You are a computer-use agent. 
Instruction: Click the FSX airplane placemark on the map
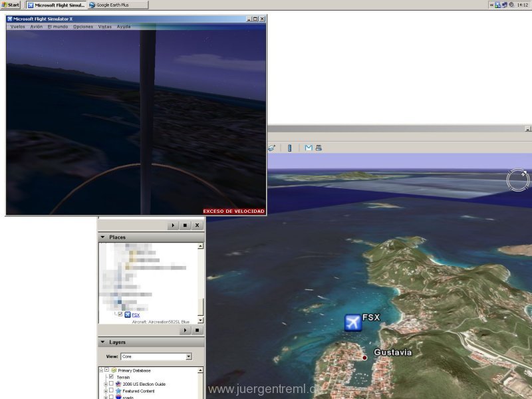352,323
